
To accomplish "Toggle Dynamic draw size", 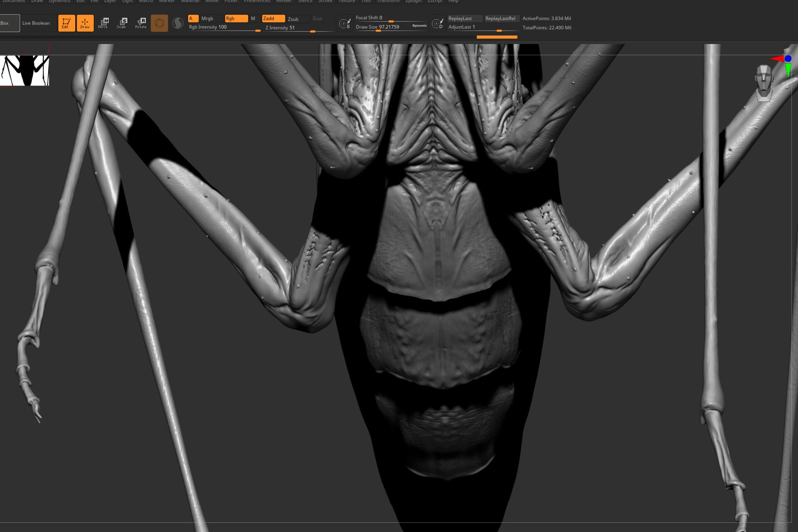I will (419, 26).
